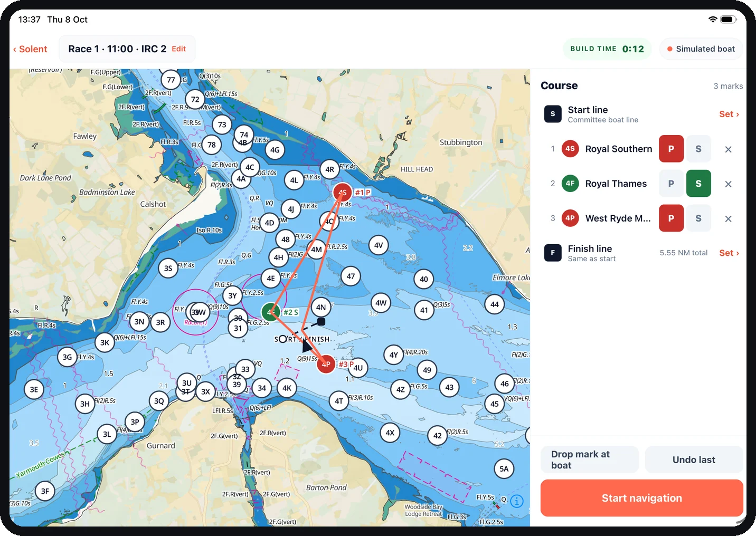Viewport: 756px width, 536px height.
Task: Tap the boat position arrow on chart
Action: (x=307, y=345)
